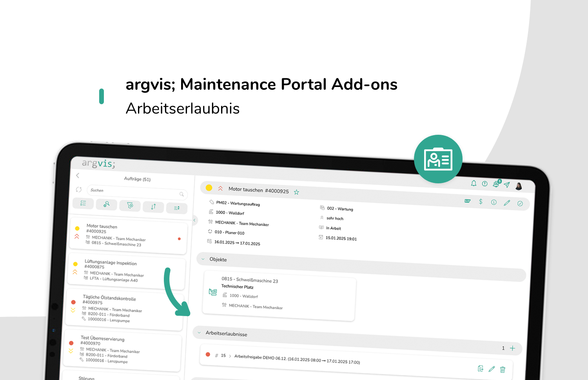The height and width of the screenshot is (380, 588).
Task: Collapse the Arbeitserlaubnisse section
Action: click(199, 333)
